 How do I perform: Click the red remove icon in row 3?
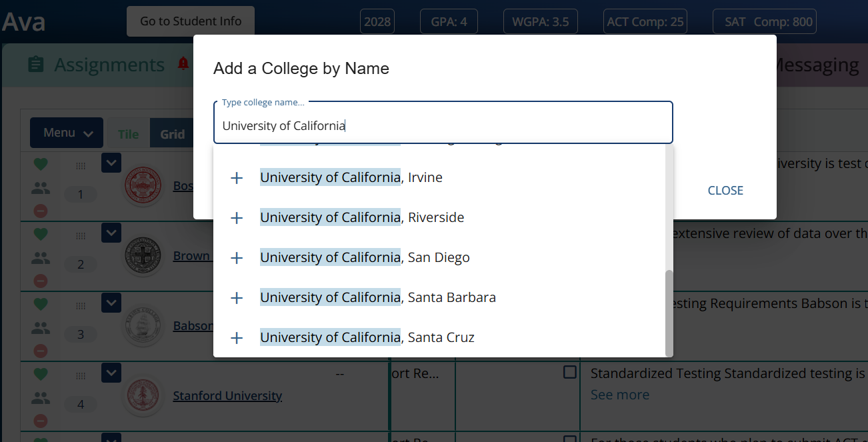(41, 351)
